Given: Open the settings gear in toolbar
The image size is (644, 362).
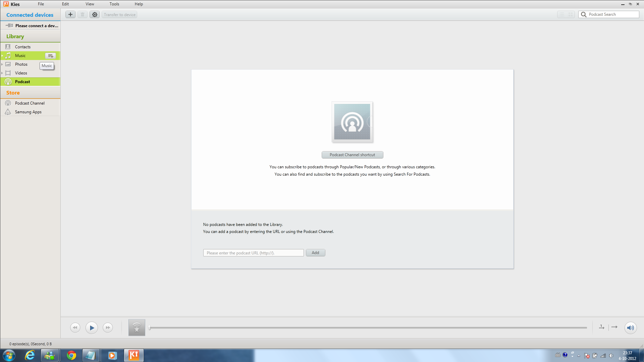Looking at the screenshot, I should [95, 14].
